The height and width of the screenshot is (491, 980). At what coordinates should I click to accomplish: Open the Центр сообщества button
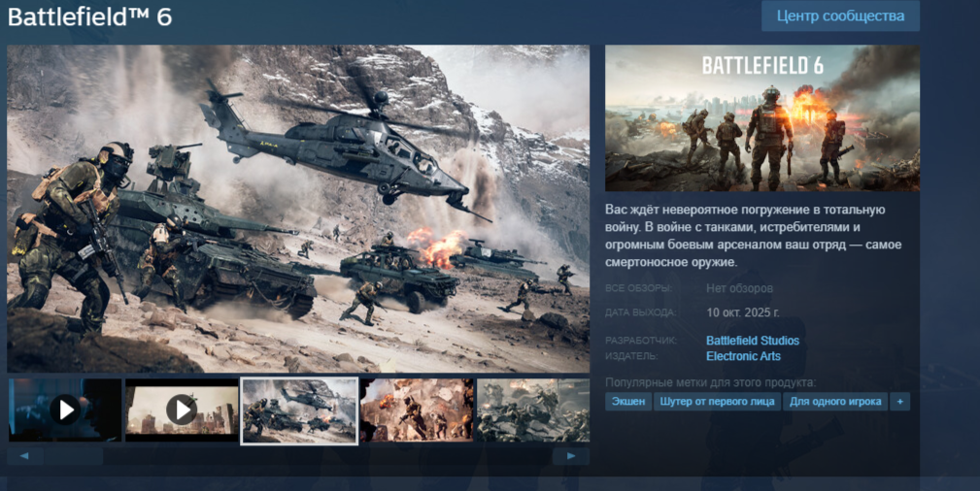coord(840,16)
